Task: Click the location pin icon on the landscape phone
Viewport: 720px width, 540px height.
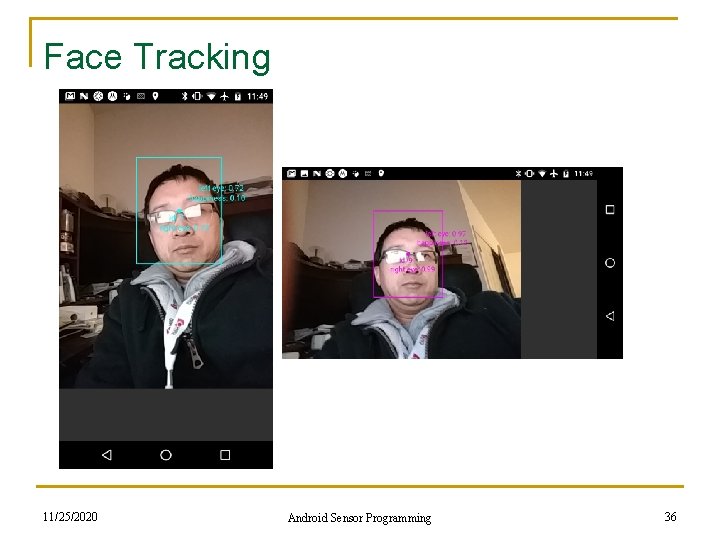Action: point(381,173)
